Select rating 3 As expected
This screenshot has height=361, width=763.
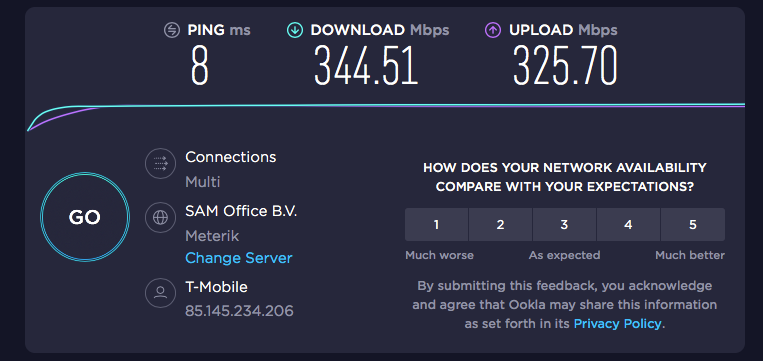coord(564,225)
